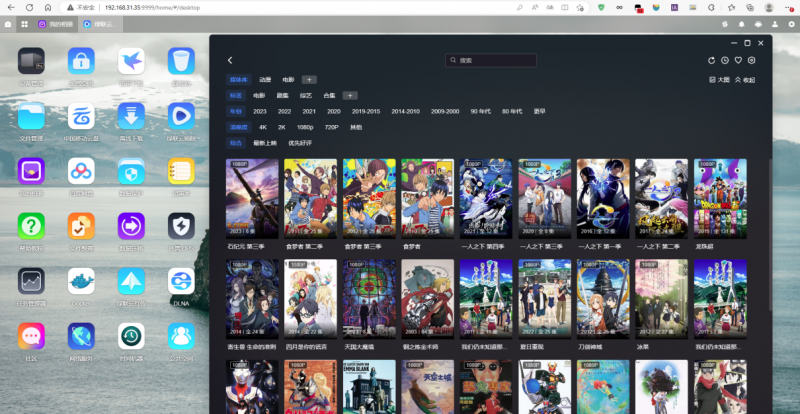
Task: Open 文件管理 folder desktop icon
Action: click(x=31, y=116)
